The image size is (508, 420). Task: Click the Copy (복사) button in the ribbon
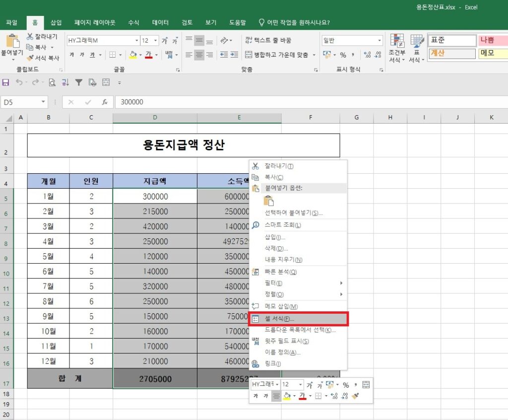[x=37, y=47]
